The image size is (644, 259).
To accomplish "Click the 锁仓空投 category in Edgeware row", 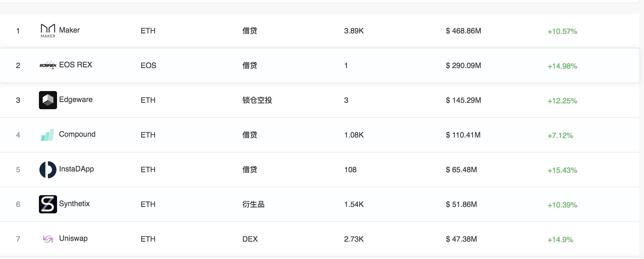I will click(257, 100).
